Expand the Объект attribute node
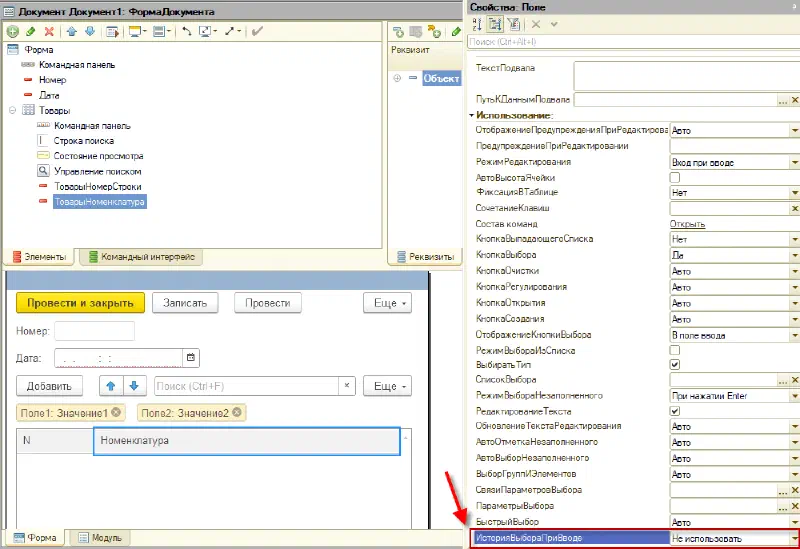The width and height of the screenshot is (800, 549). pos(397,78)
